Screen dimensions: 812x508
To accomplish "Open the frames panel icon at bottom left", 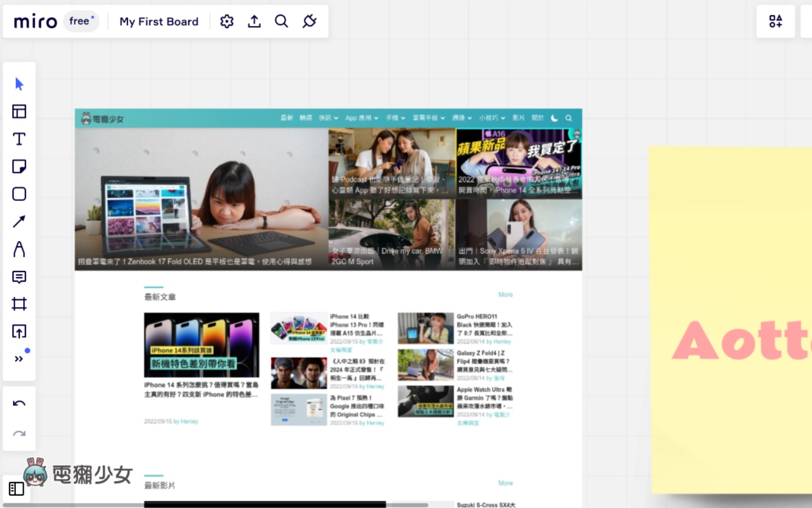I will tap(16, 489).
